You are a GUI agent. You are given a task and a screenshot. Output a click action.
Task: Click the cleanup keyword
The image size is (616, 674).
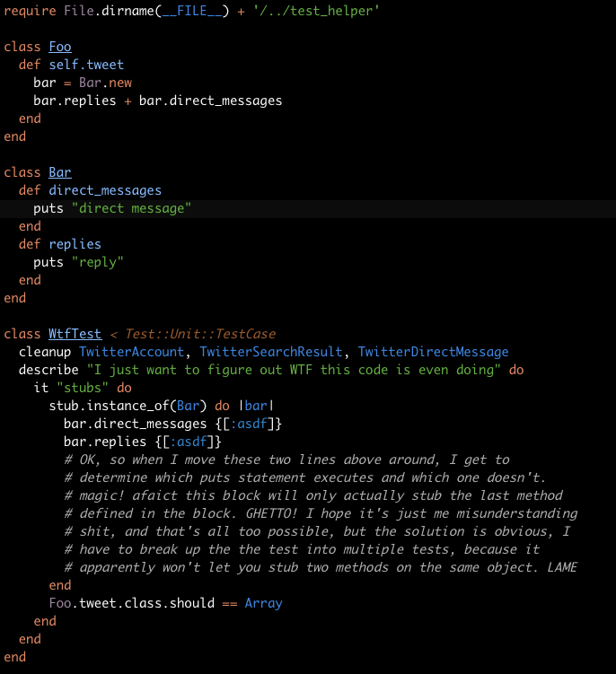click(x=45, y=352)
